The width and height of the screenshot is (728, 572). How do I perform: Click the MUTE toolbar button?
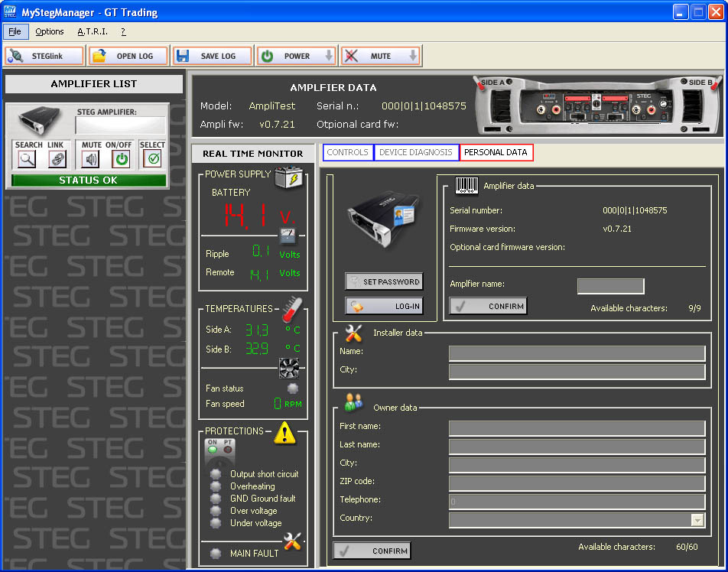[381, 56]
